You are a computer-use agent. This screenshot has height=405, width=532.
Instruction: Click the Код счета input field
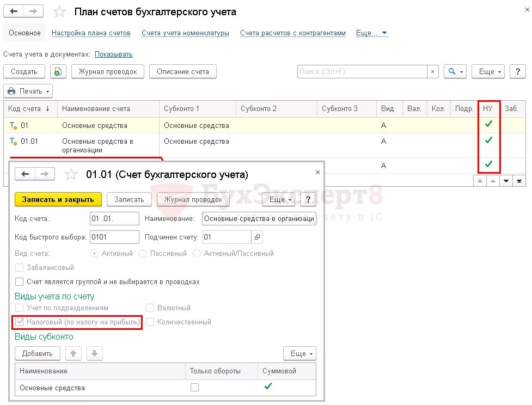(115, 218)
